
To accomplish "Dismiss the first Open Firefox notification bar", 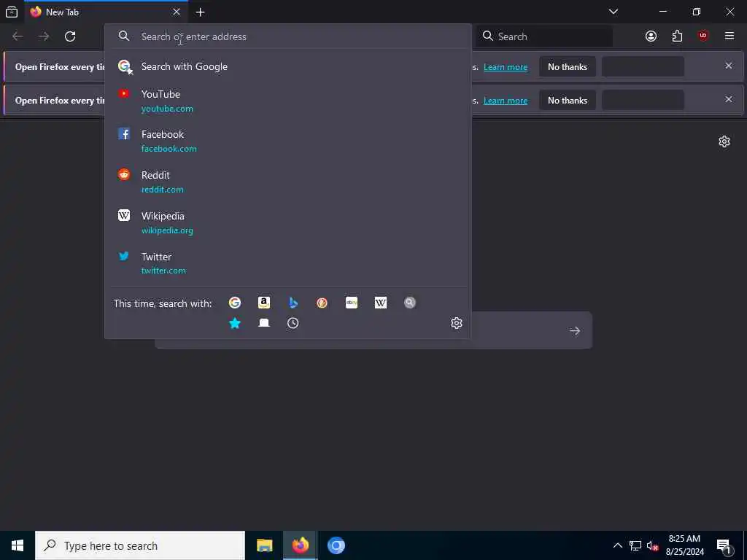I will (729, 66).
